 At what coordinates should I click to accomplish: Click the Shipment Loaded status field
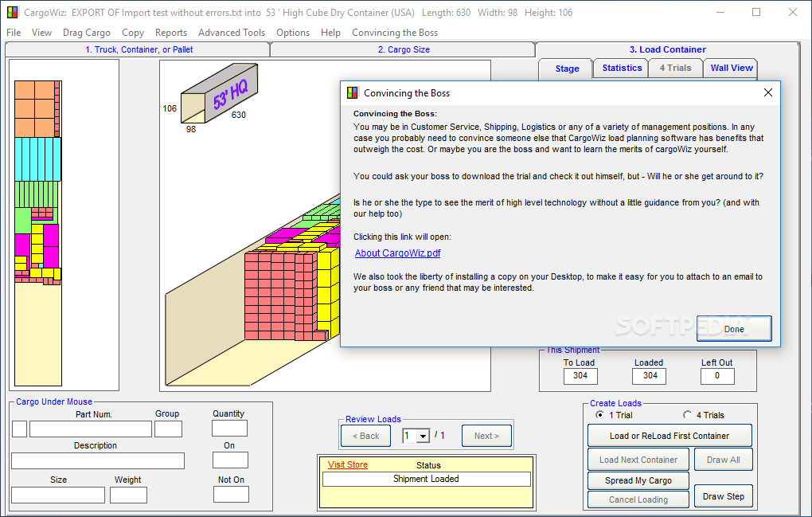point(426,480)
